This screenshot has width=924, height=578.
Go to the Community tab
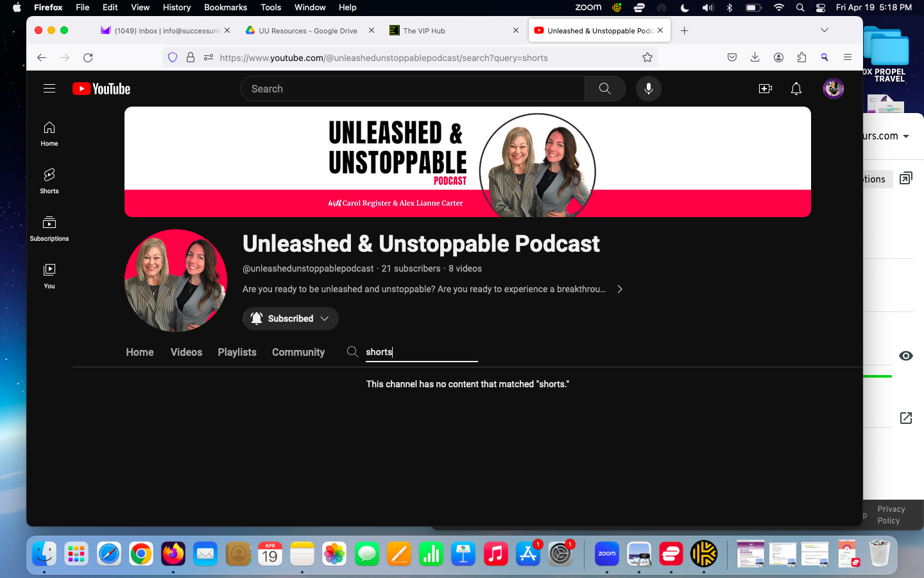298,352
